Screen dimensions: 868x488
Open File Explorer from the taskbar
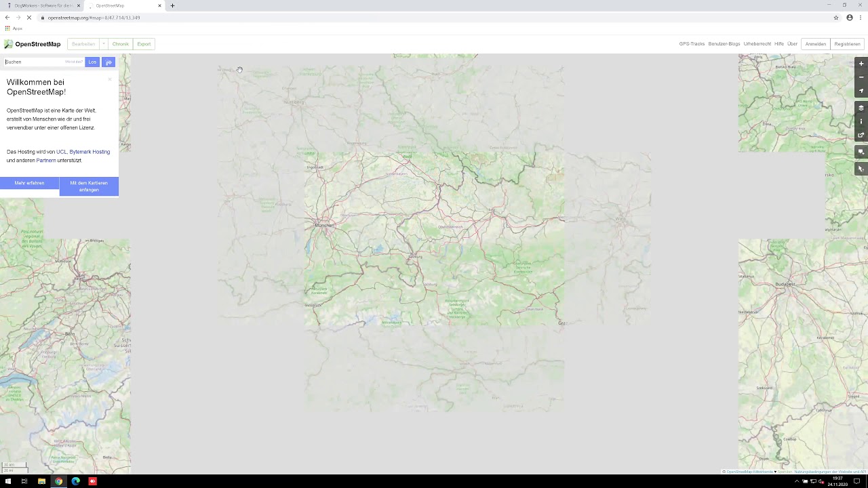pyautogui.click(x=41, y=481)
